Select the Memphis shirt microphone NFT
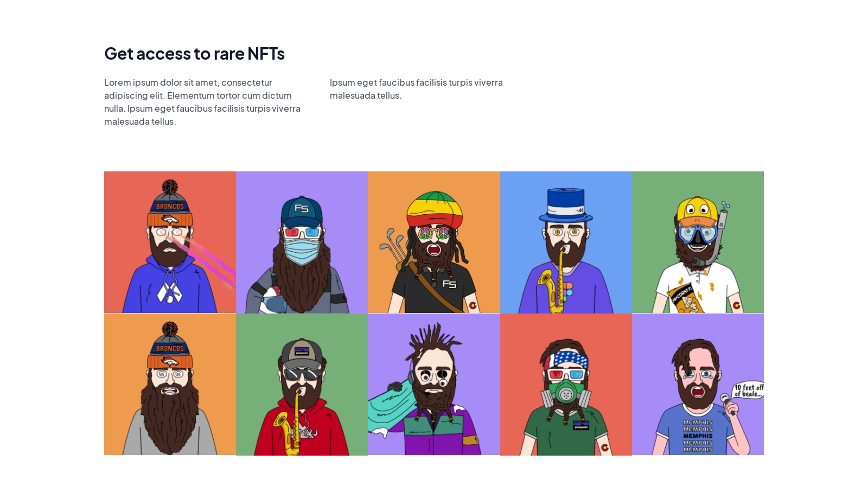 (x=698, y=384)
